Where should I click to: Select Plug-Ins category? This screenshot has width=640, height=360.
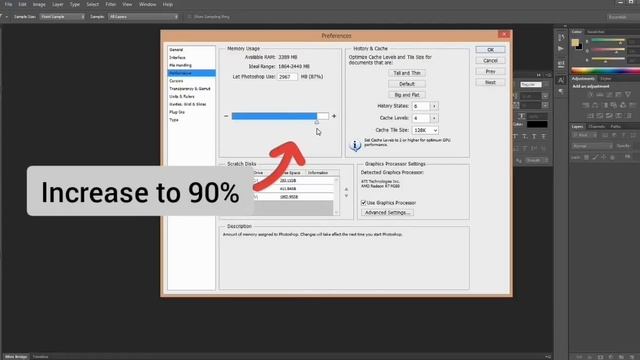177,112
